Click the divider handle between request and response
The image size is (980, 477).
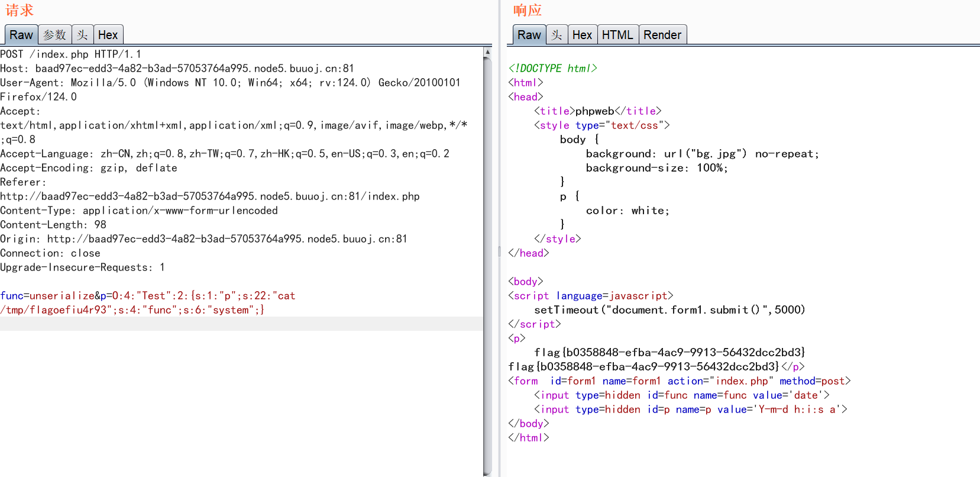pos(499,252)
